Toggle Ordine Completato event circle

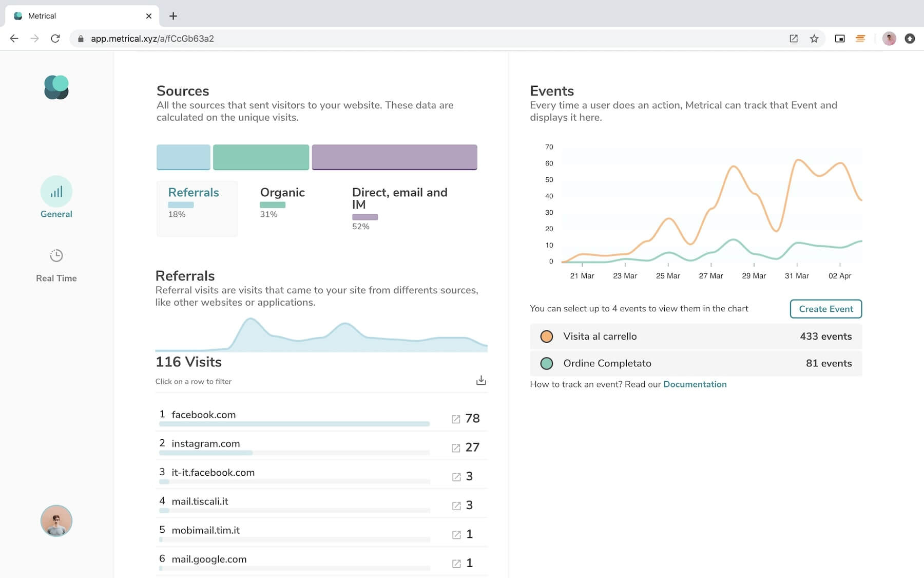(x=547, y=364)
